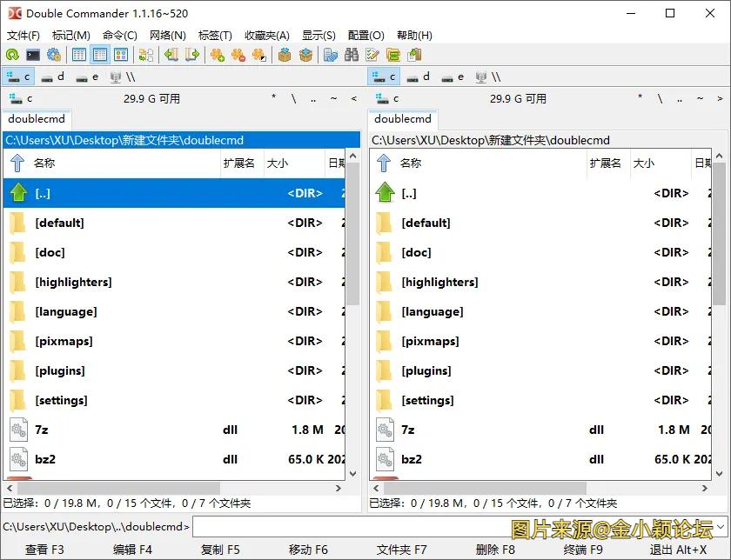Select the [plugins] folder in right panel

(426, 371)
